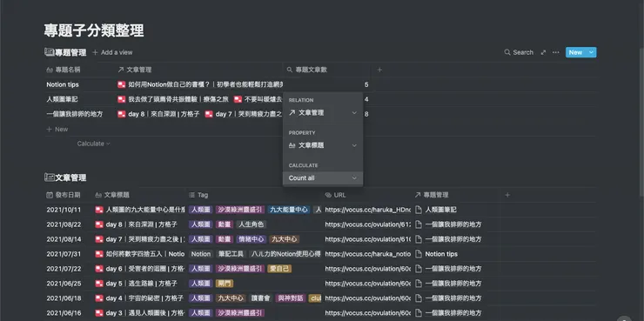Click 沙漠綠洲靈盛引 tag in the day 6 row
Viewport: 644px width, 321px height.
pyautogui.click(x=239, y=269)
